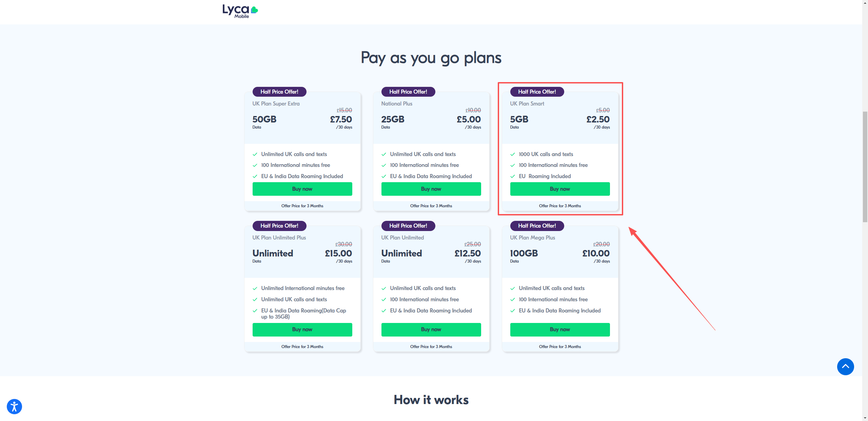
Task: Click the Pay as you go plans heading
Action: pos(431,58)
